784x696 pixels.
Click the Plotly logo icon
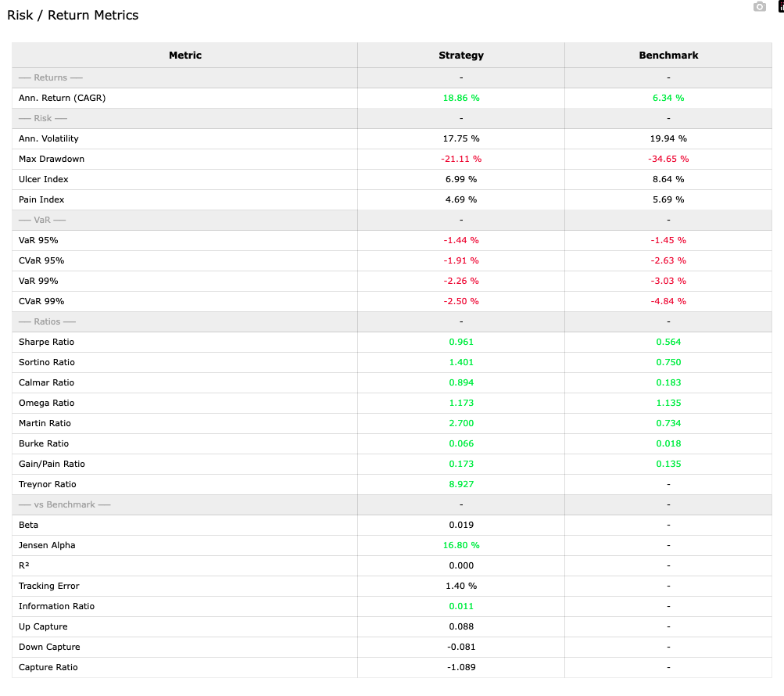780,7
